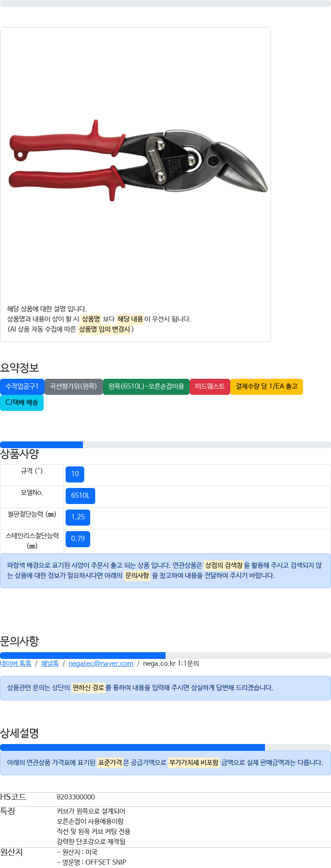Click the negatec@naver.com email link

(x=101, y=663)
